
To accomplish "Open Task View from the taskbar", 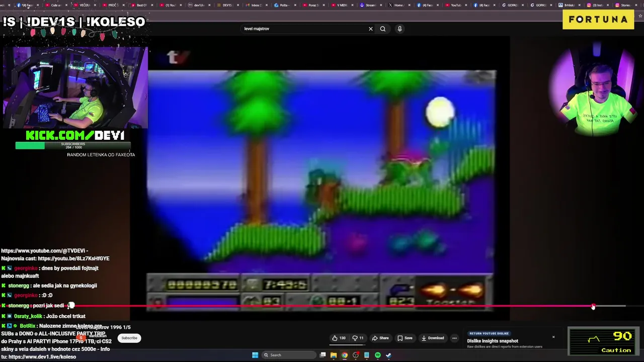I will pos(323,355).
